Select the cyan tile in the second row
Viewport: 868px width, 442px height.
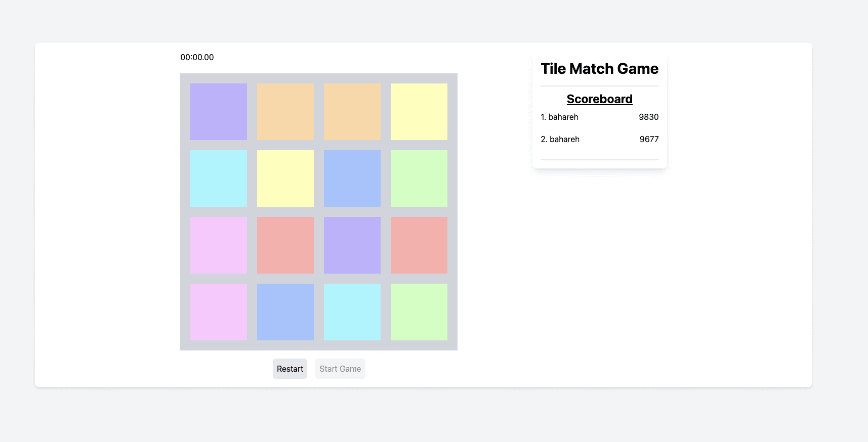click(219, 179)
